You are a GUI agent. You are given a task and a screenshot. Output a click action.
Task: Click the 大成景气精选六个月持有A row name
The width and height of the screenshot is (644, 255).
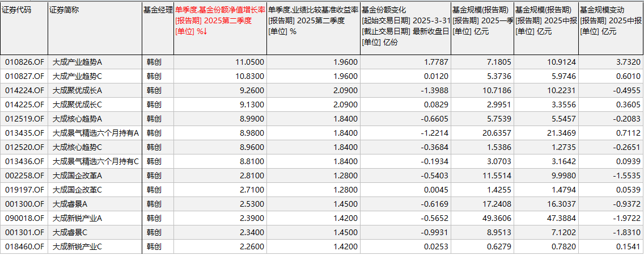point(95,133)
